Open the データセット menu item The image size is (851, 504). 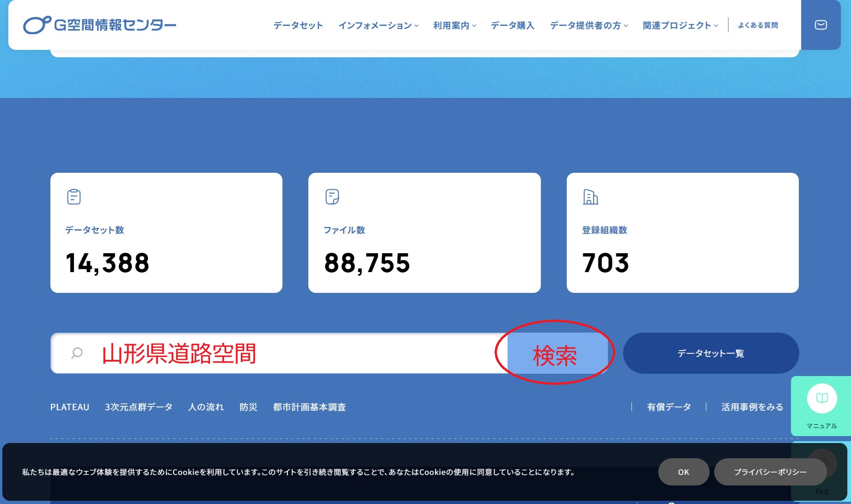click(298, 26)
